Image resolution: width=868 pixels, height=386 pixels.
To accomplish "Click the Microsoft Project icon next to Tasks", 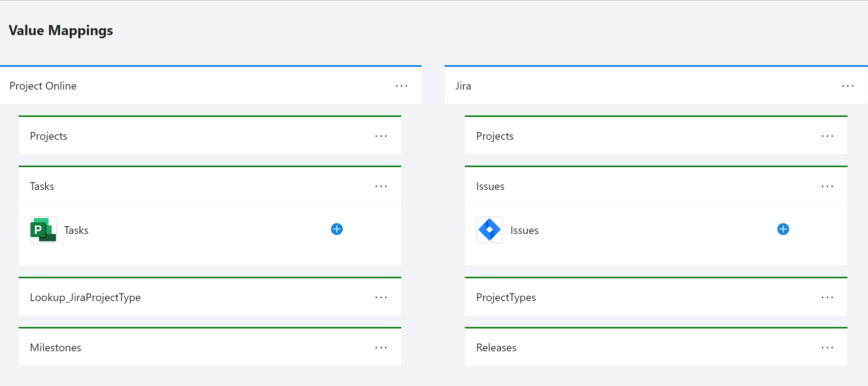I will coord(43,229).
